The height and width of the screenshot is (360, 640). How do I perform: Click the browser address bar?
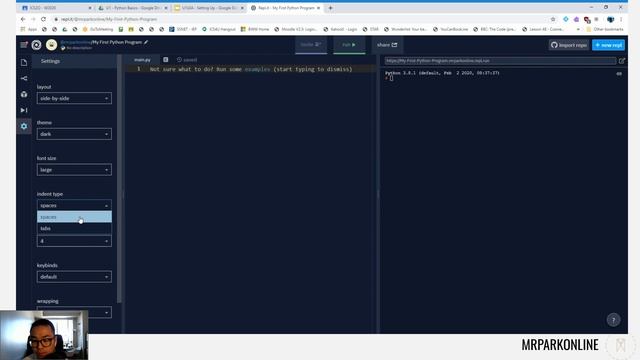302,19
